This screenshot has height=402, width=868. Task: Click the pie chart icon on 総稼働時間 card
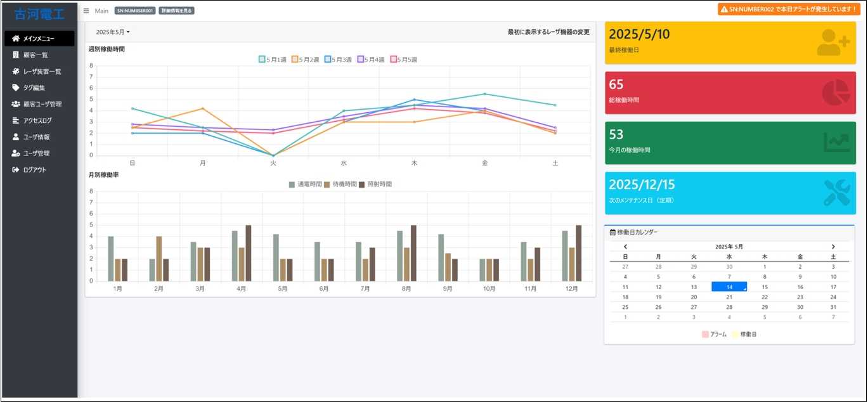click(x=836, y=93)
